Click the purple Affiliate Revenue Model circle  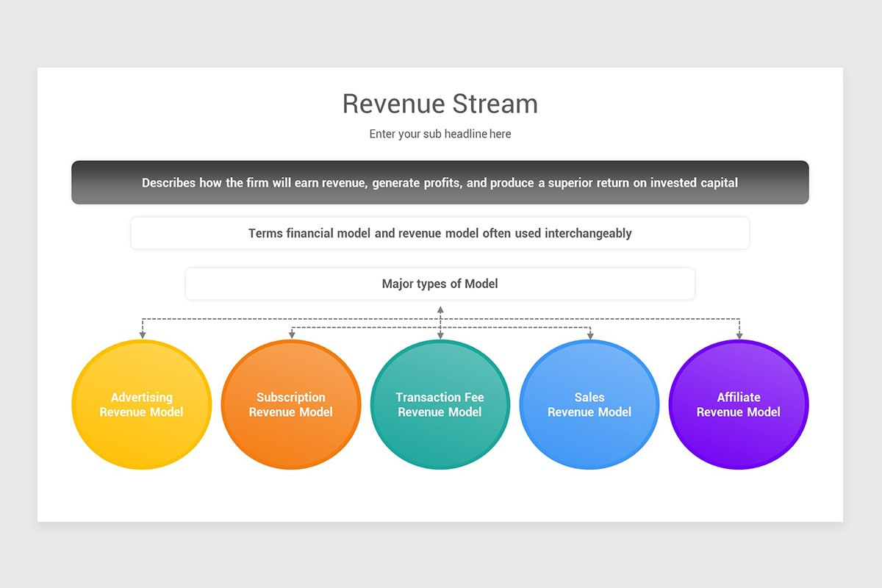pos(738,404)
